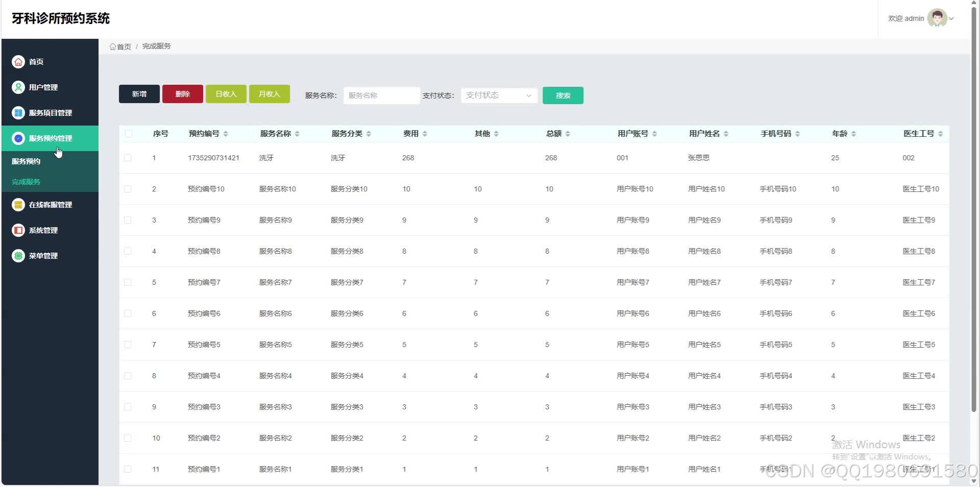This screenshot has width=980, height=487.
Task: Click the breadcrumb home icon
Action: pos(112,46)
